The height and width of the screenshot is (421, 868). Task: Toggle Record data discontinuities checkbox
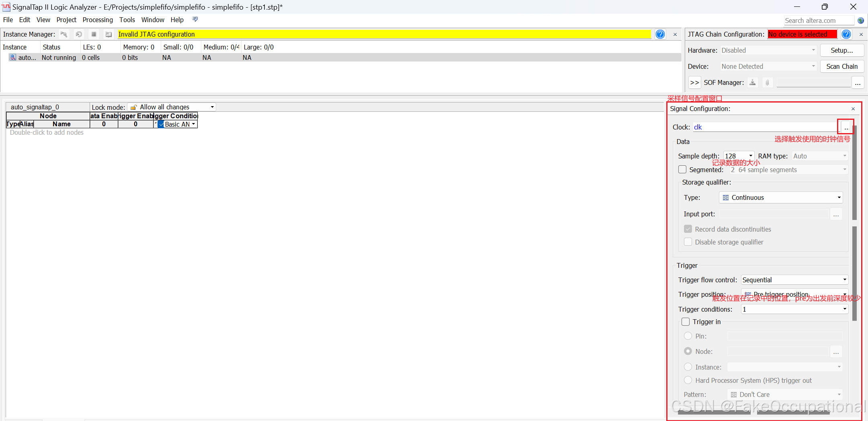pyautogui.click(x=688, y=229)
